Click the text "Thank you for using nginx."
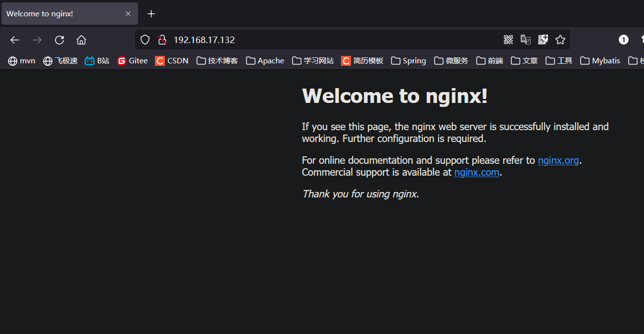The image size is (644, 334). pyautogui.click(x=361, y=194)
